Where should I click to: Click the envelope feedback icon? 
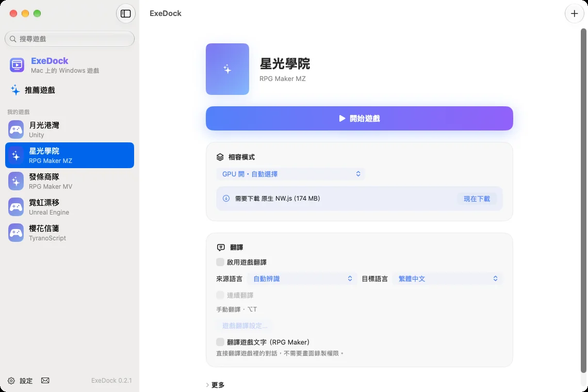click(x=45, y=380)
